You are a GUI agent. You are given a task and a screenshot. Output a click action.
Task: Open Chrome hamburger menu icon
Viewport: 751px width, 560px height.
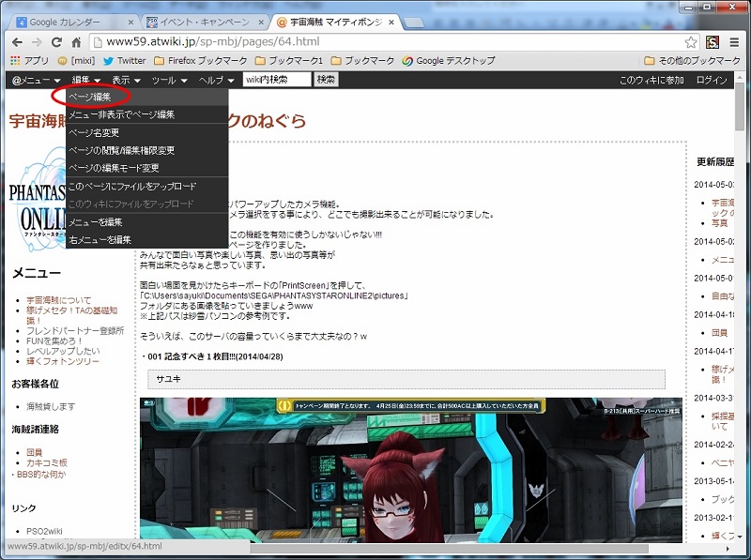(x=734, y=42)
